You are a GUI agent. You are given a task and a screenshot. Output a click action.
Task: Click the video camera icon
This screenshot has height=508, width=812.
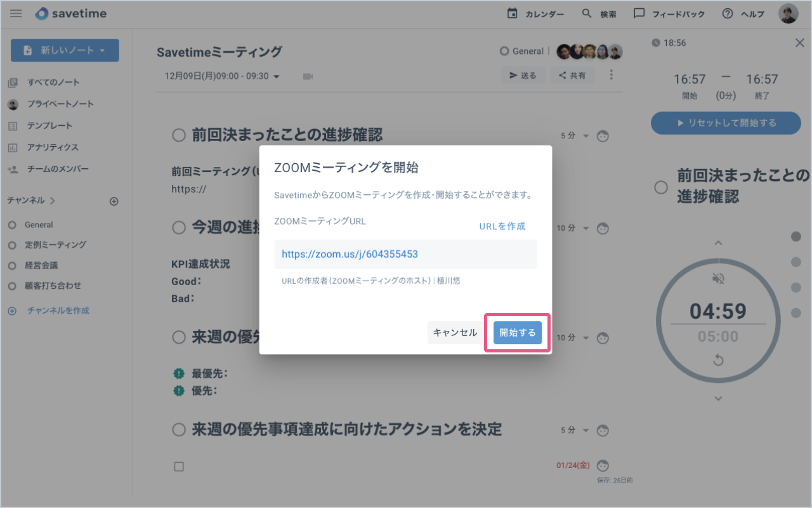point(308,76)
